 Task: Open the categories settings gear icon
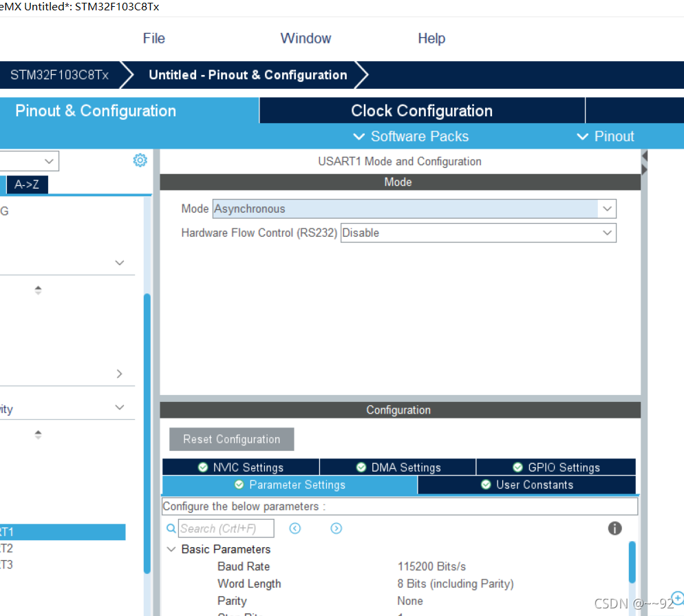tap(140, 160)
